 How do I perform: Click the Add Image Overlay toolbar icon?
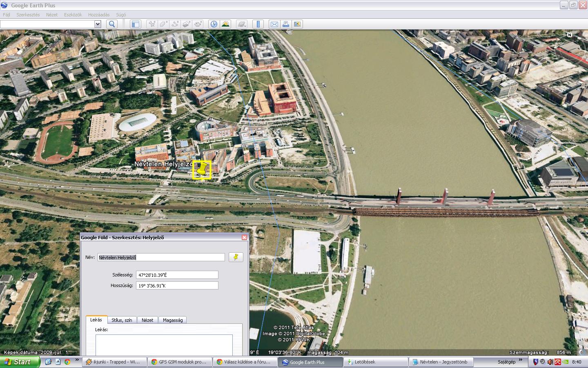point(187,24)
